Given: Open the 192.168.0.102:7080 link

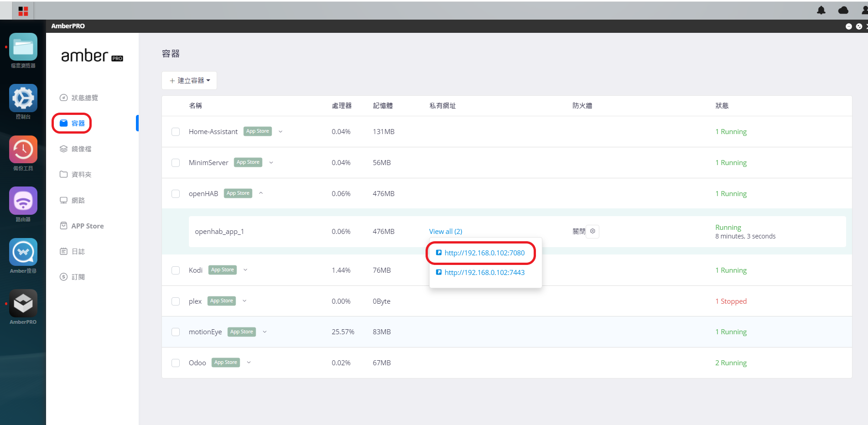Looking at the screenshot, I should point(484,253).
